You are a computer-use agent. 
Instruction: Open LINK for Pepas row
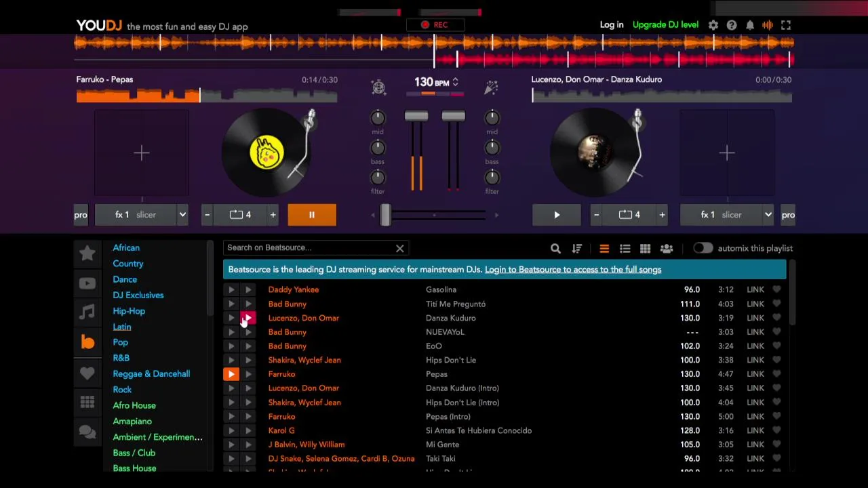[755, 374]
